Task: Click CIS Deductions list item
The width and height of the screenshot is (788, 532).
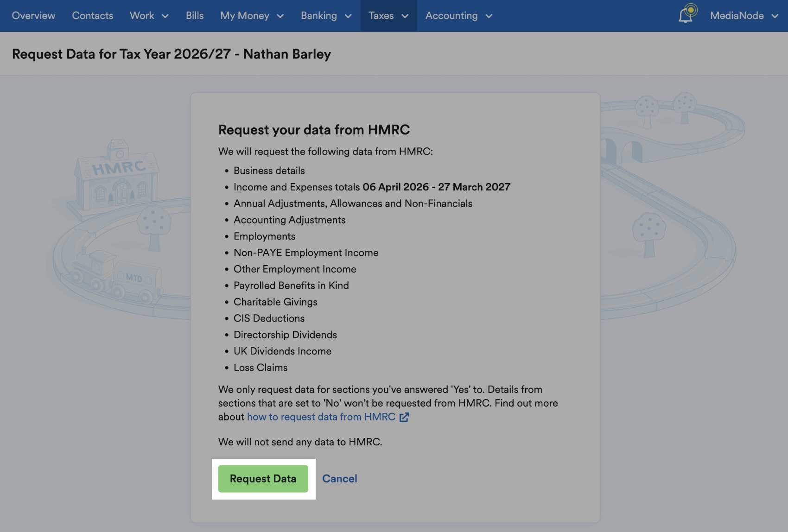Action: point(269,318)
